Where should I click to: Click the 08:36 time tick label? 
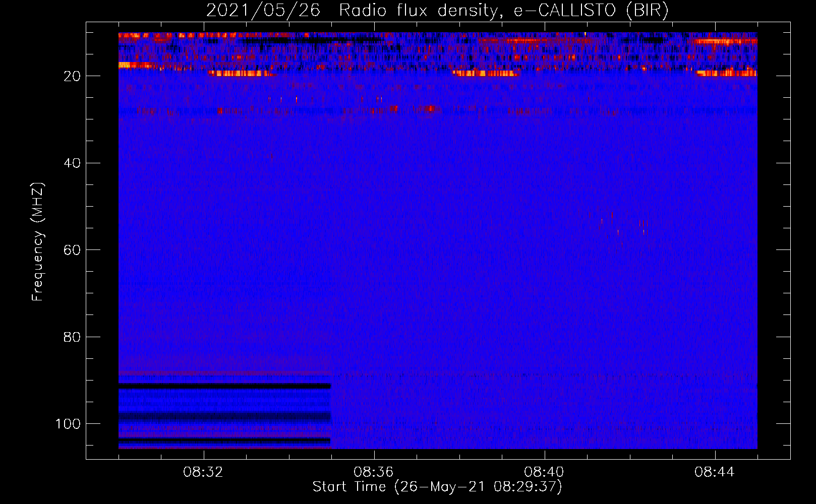(374, 472)
